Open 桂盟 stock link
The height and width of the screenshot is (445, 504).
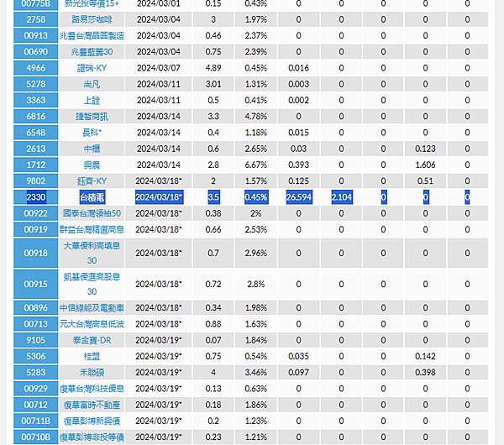pyautogui.click(x=92, y=356)
